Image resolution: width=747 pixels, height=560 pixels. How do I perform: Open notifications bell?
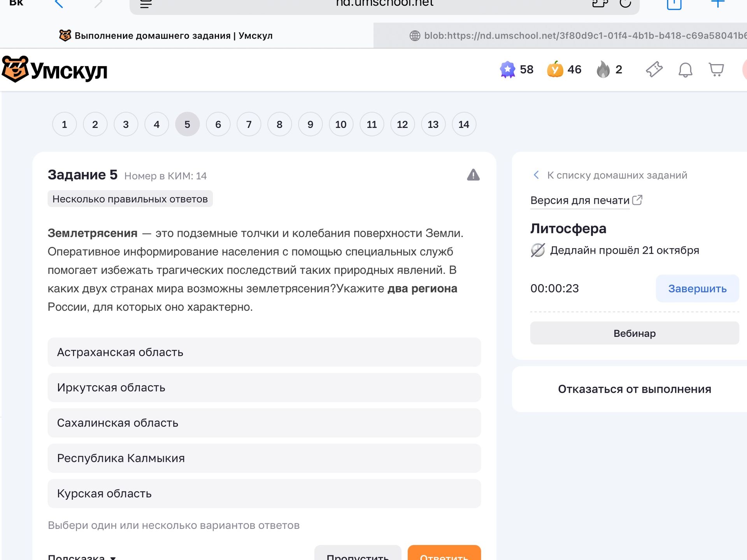coord(685,70)
